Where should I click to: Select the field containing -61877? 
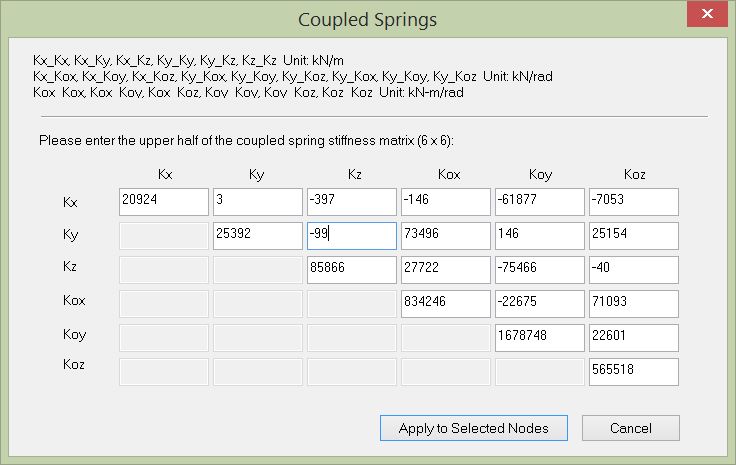tap(540, 202)
